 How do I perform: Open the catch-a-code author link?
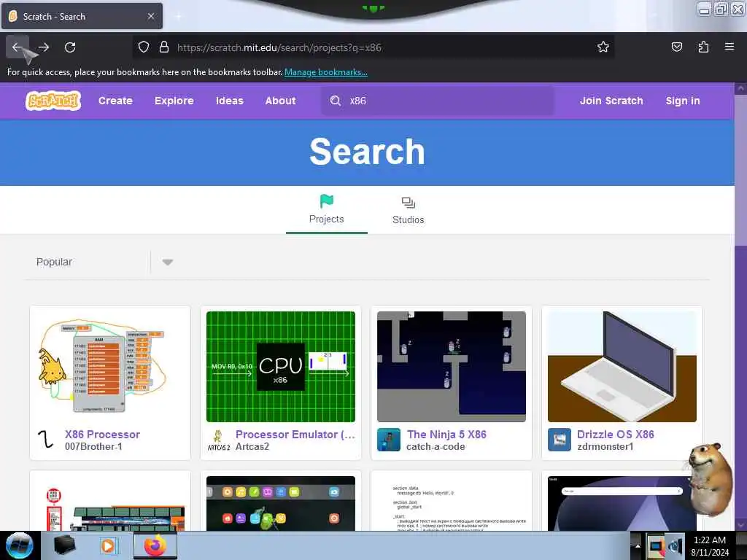436,447
